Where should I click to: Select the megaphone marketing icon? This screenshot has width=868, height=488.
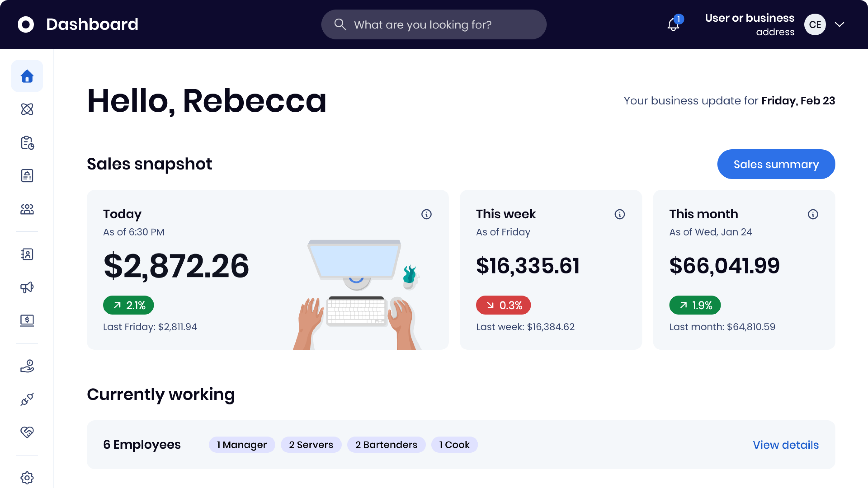(27, 287)
